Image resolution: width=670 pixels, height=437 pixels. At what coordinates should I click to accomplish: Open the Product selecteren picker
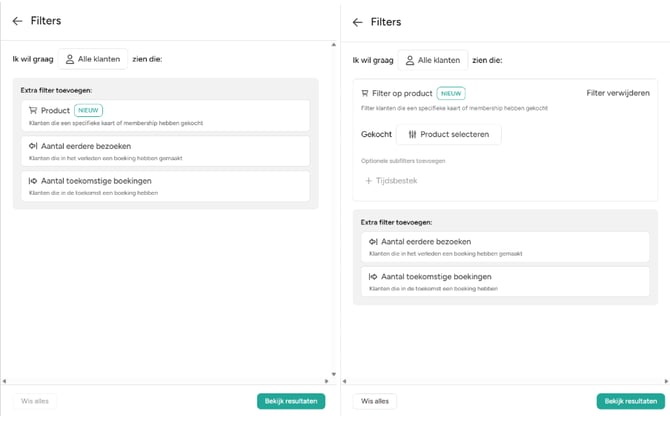tap(448, 134)
